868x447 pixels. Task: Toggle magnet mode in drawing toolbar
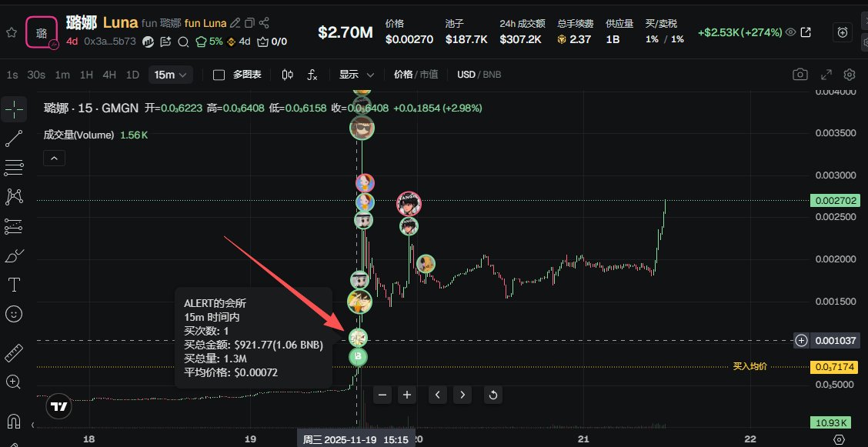14,422
